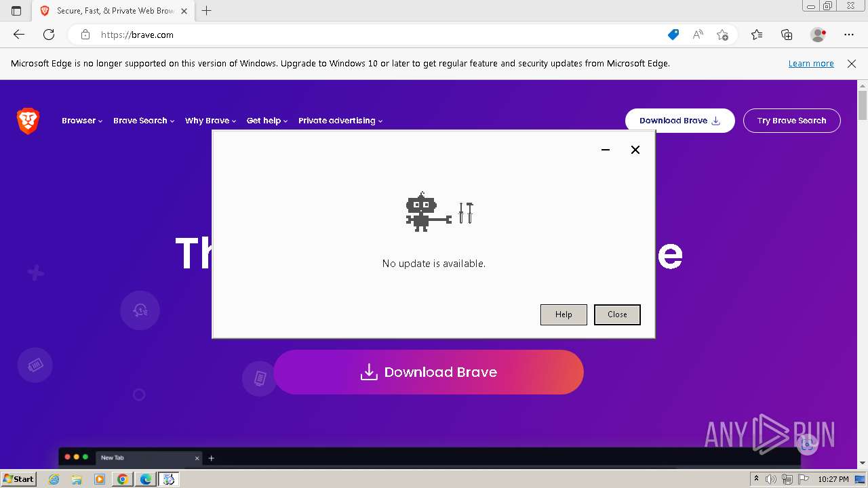Click Help in the update dialog

(564, 314)
